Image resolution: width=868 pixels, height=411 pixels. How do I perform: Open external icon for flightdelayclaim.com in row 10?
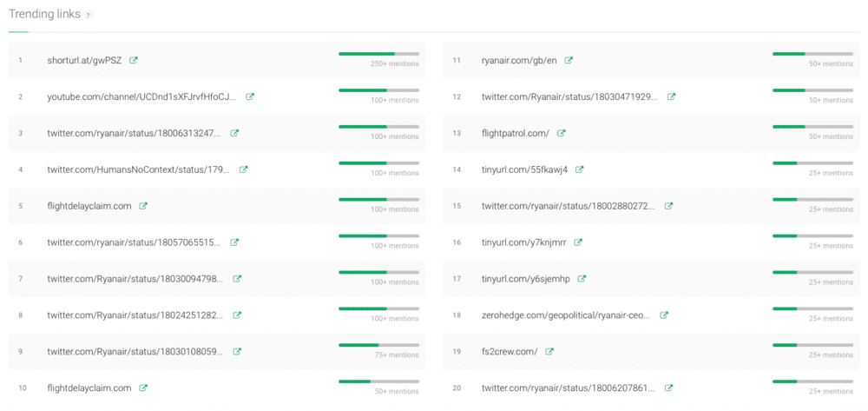coord(143,388)
